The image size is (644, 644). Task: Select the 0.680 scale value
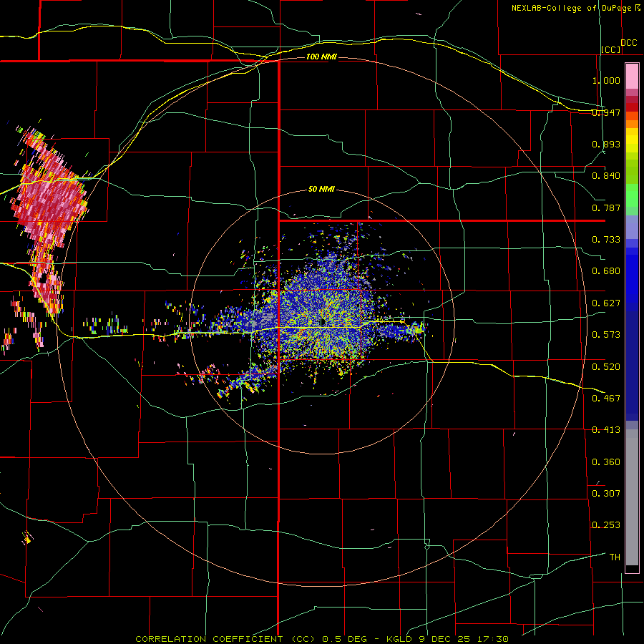coord(606,271)
